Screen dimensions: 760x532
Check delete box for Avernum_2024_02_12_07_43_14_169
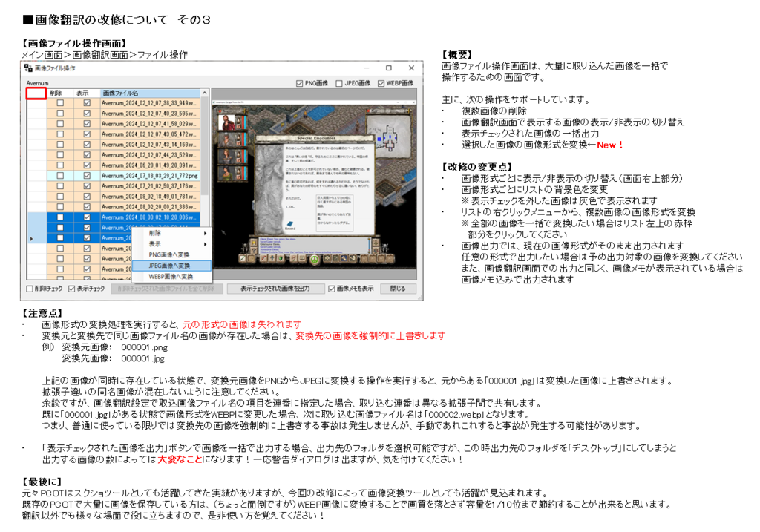tap(60, 145)
